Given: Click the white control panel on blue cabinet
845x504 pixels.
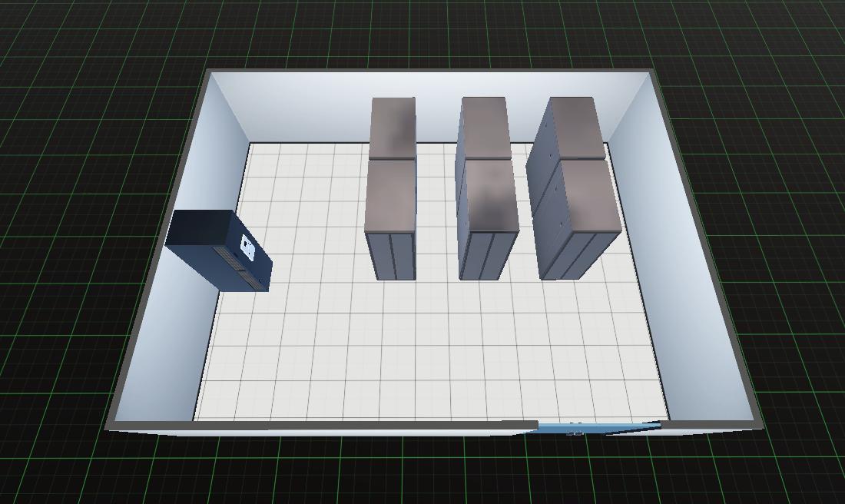Looking at the screenshot, I should coord(248,247).
